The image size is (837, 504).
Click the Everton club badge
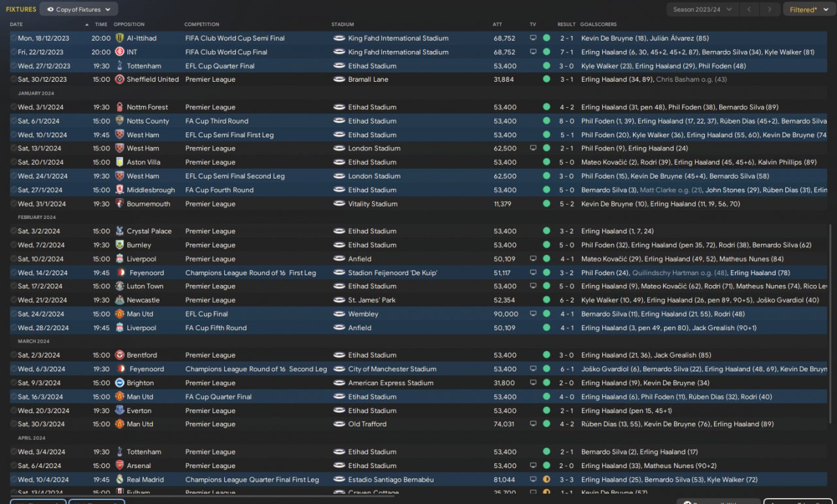tap(120, 411)
